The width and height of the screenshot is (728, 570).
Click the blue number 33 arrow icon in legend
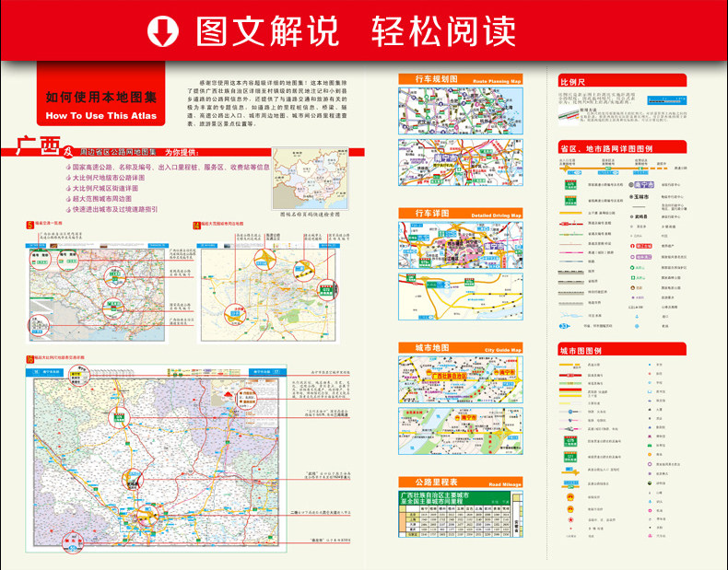tap(564, 326)
